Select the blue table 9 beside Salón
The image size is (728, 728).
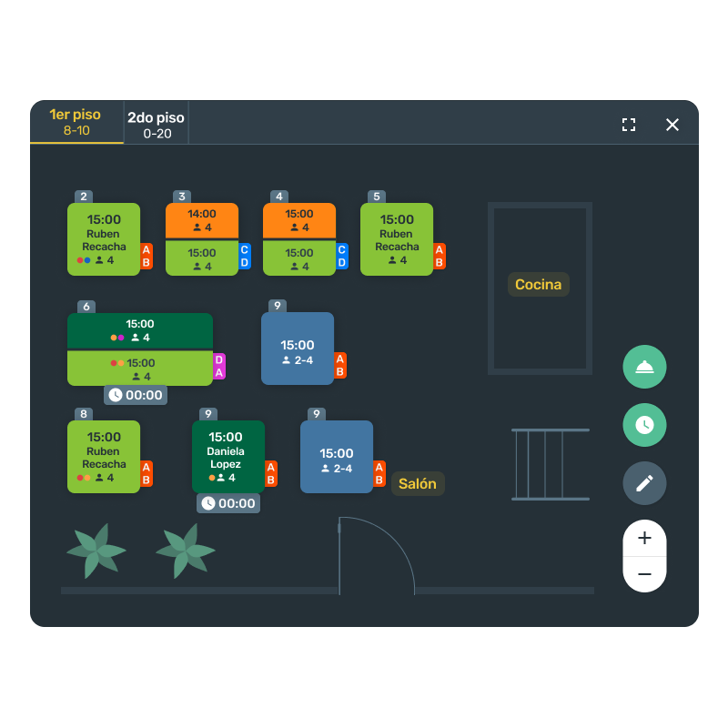click(337, 457)
